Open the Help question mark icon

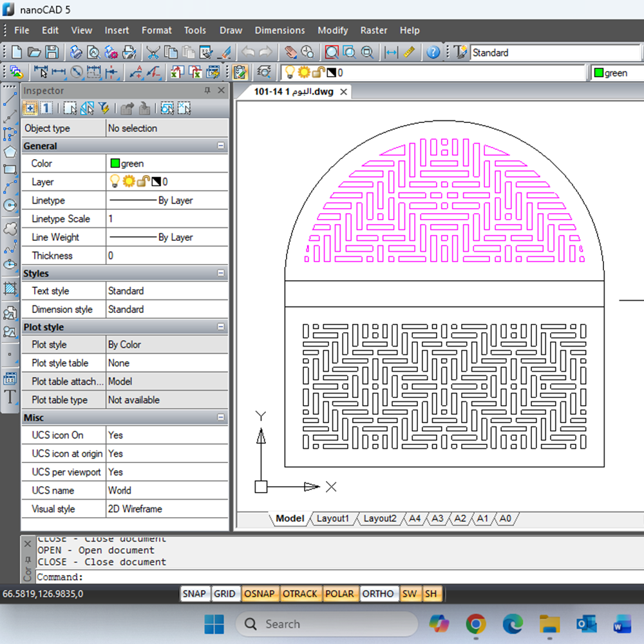coord(433,53)
